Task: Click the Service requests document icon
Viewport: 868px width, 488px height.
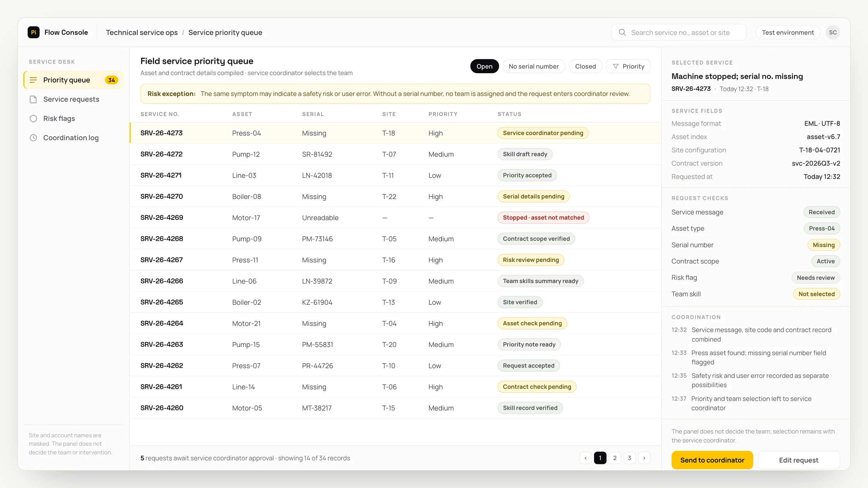Action: point(33,100)
